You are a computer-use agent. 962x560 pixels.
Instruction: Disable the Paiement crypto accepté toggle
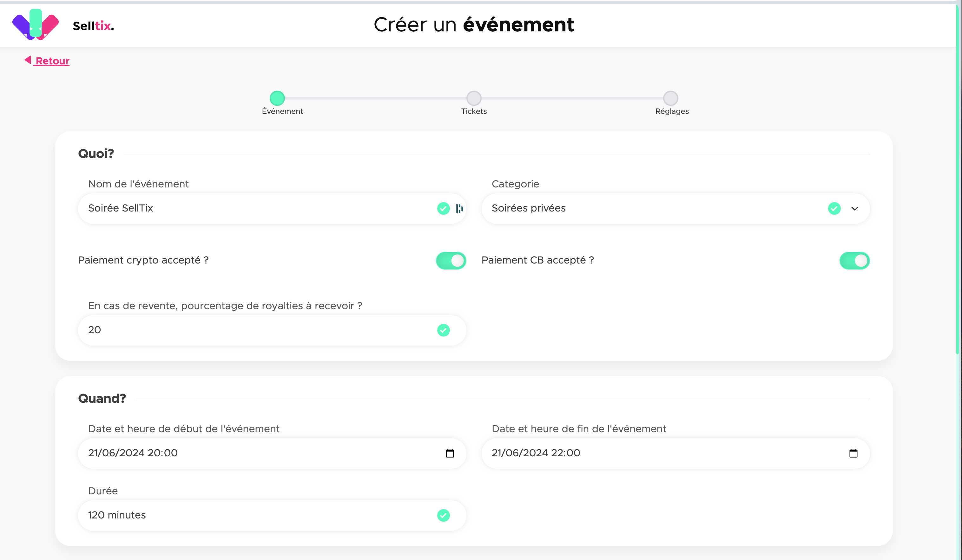click(x=451, y=261)
